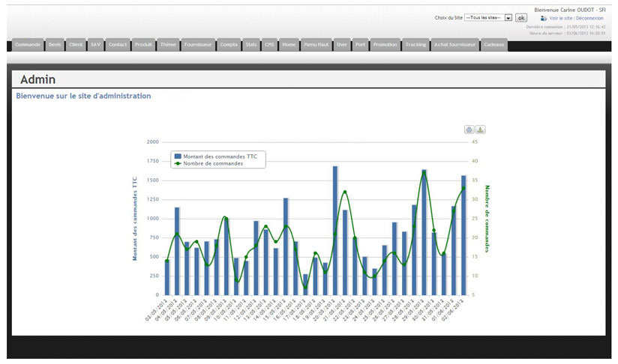Click the 'Montant des commandes TTC' axis title
Screen dimensions: 618x364
(135, 219)
